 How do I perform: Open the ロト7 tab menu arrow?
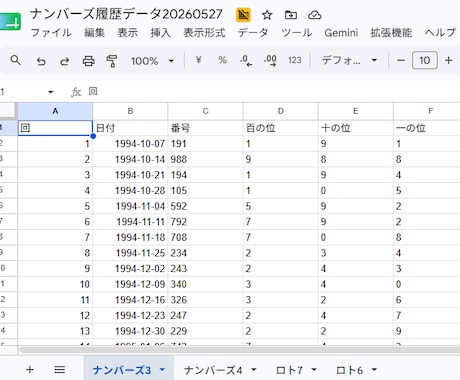(x=314, y=369)
